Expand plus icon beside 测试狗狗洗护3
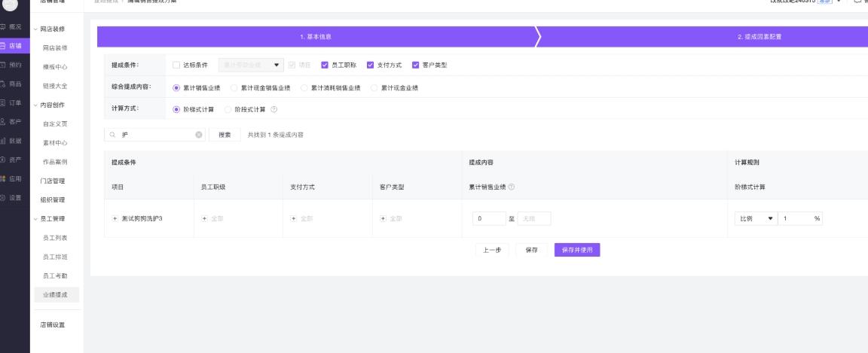This screenshot has width=868, height=353. (115, 218)
